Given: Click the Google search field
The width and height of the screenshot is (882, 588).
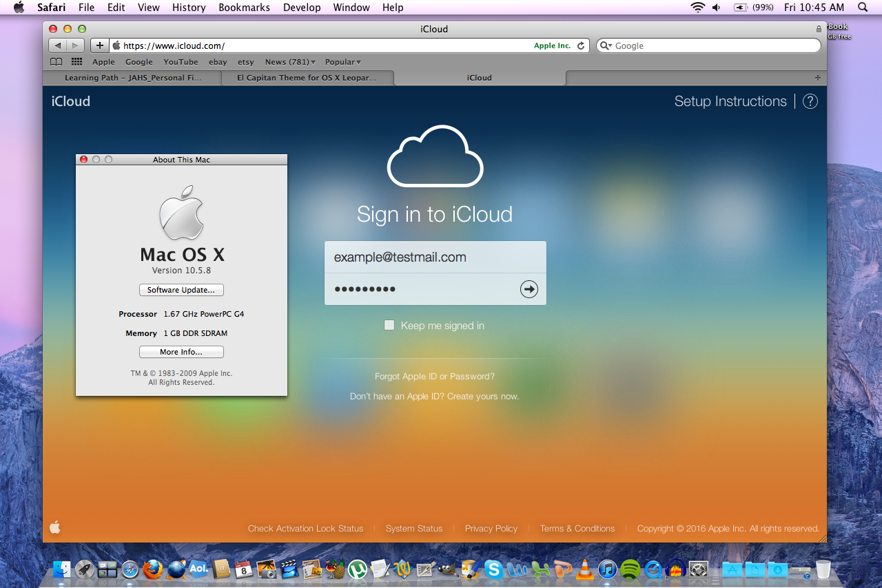Looking at the screenshot, I should pos(710,46).
